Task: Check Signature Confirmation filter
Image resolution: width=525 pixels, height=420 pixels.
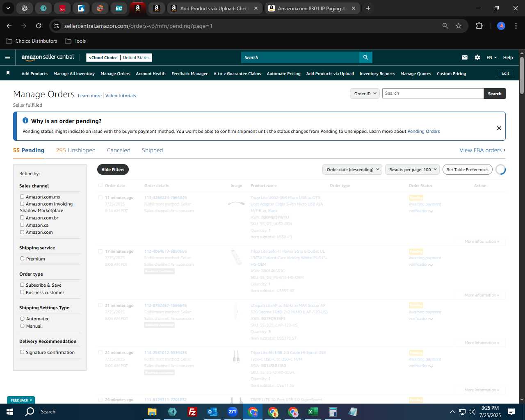Action: point(22,352)
